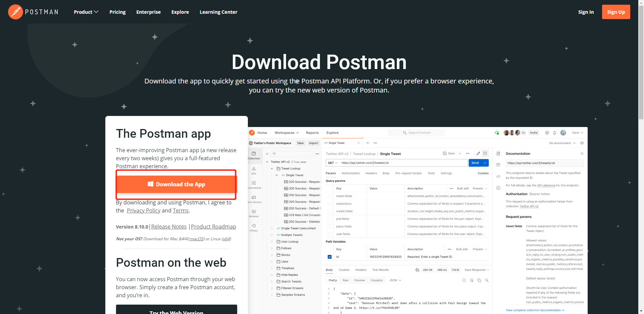Click the Postman app logo beside Home
This screenshot has height=314, width=644.
252,133
